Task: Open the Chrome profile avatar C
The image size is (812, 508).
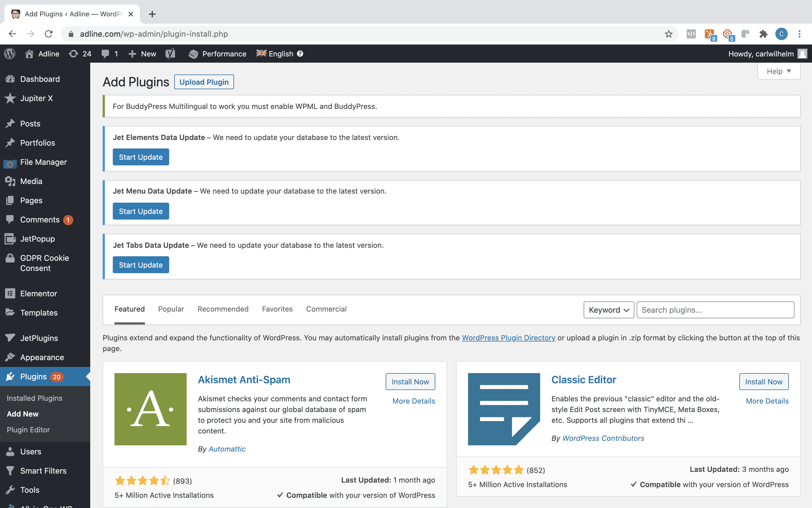Action: pos(782,34)
